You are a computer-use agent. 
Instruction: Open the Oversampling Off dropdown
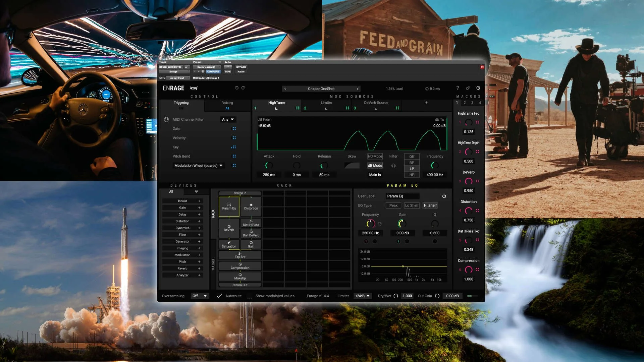click(x=199, y=296)
